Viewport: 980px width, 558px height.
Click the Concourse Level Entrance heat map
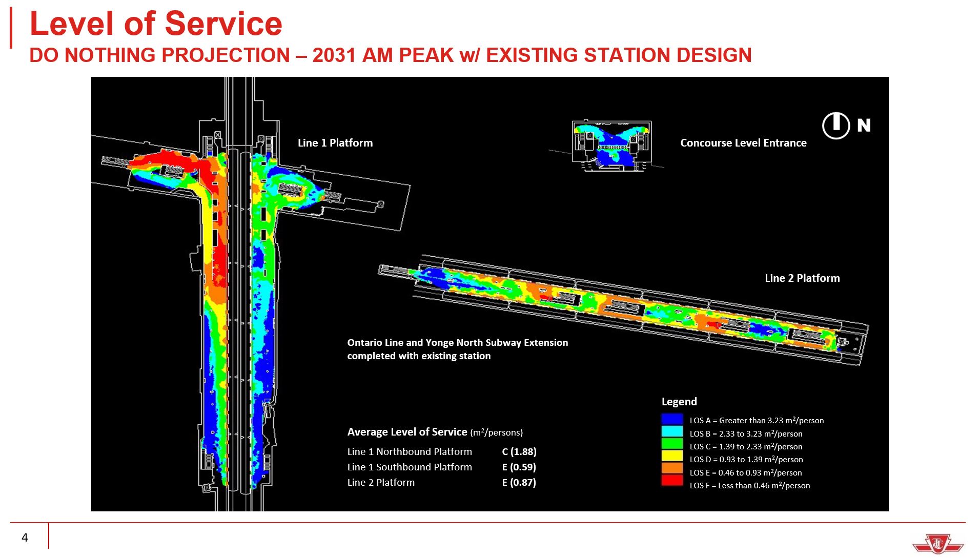point(612,146)
